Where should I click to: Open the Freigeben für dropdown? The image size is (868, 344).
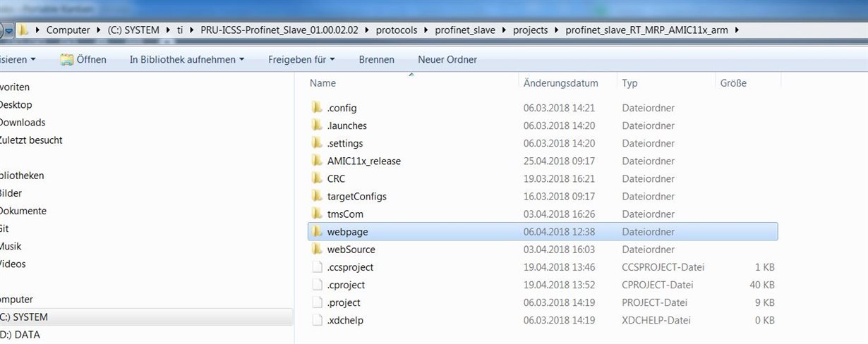pos(301,59)
